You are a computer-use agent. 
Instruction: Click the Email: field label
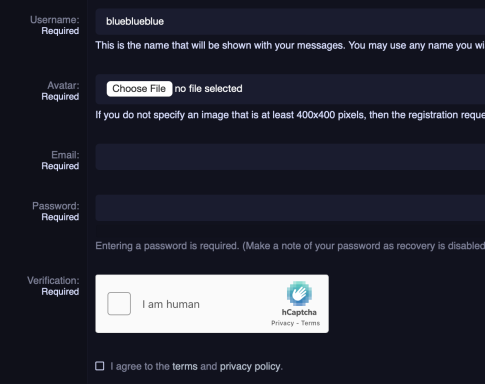(x=65, y=155)
